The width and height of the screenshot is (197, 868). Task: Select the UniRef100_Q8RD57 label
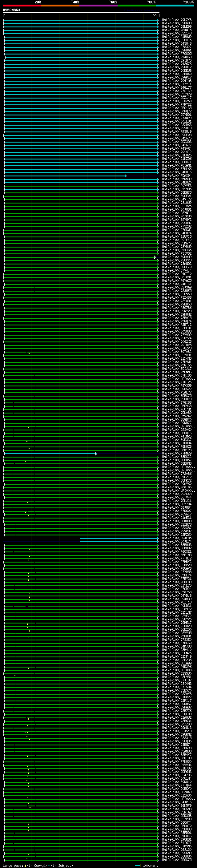click(x=176, y=460)
